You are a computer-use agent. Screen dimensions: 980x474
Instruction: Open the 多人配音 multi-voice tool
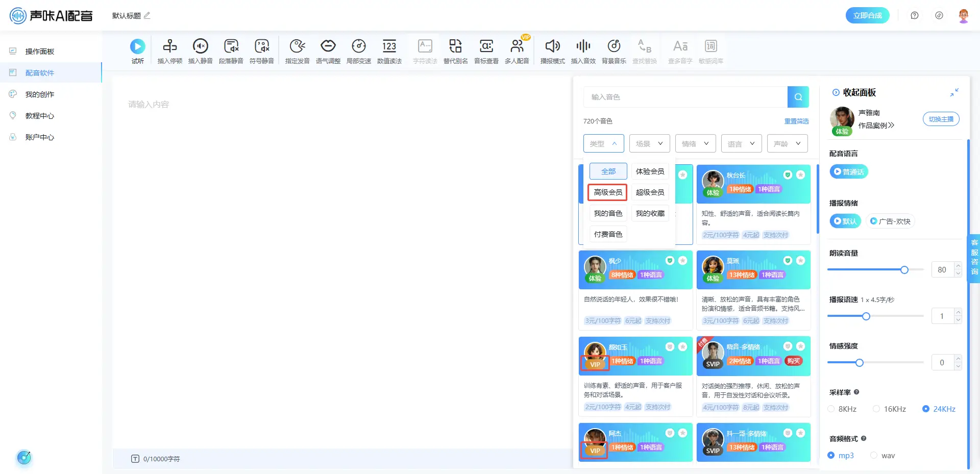click(517, 47)
